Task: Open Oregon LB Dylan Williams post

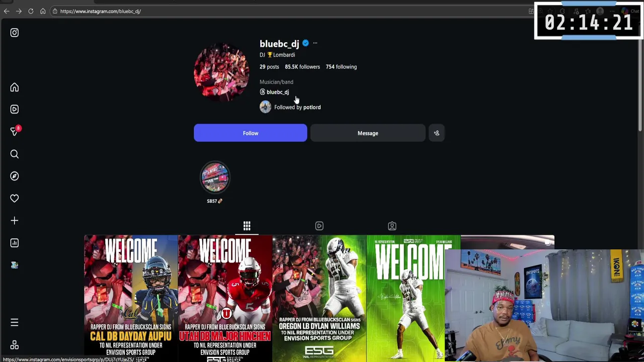Action: pos(319,298)
